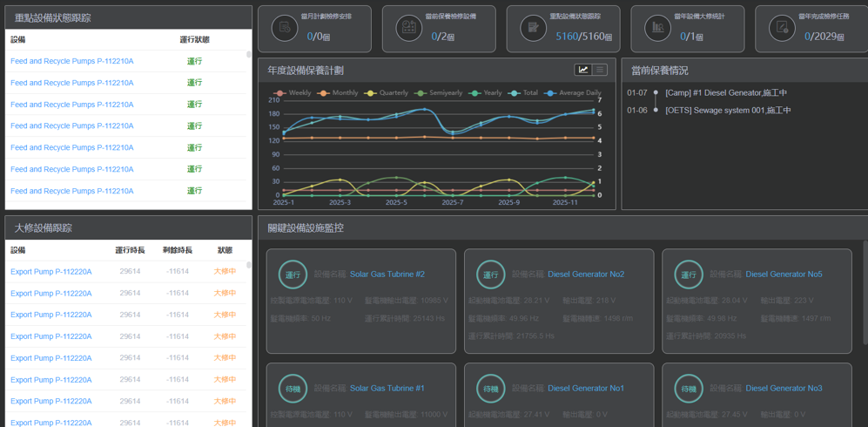The image size is (868, 427).
Task: Click 發電機輸出電壓 10985 V reading
Action: pyautogui.click(x=407, y=301)
